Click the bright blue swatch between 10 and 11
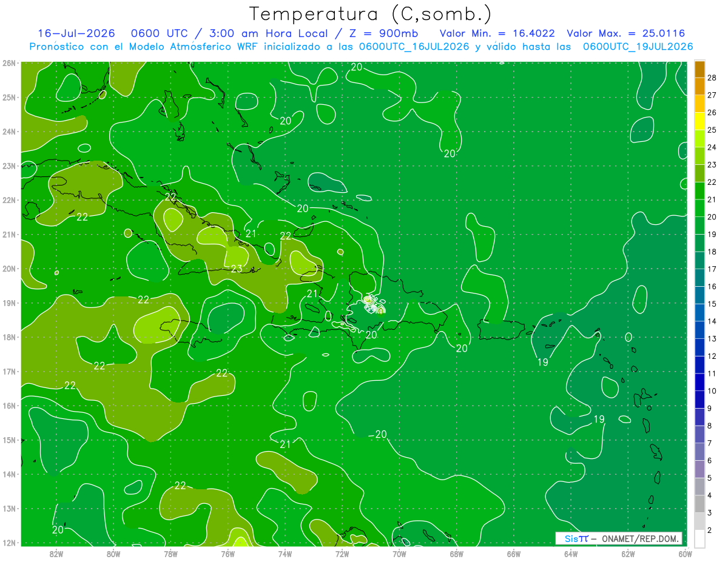The height and width of the screenshot is (562, 728). point(699,382)
